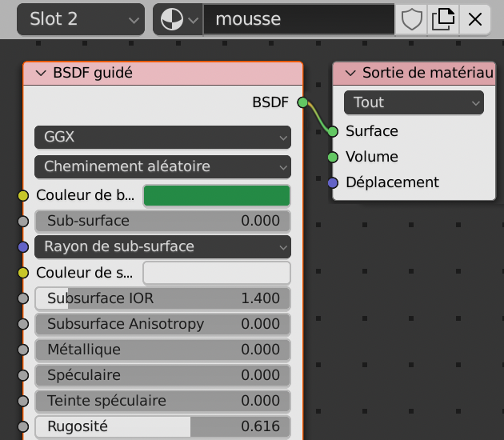Click the Subsurface IOR slider
Image resolution: width=504 pixels, height=440 pixels.
tap(162, 298)
